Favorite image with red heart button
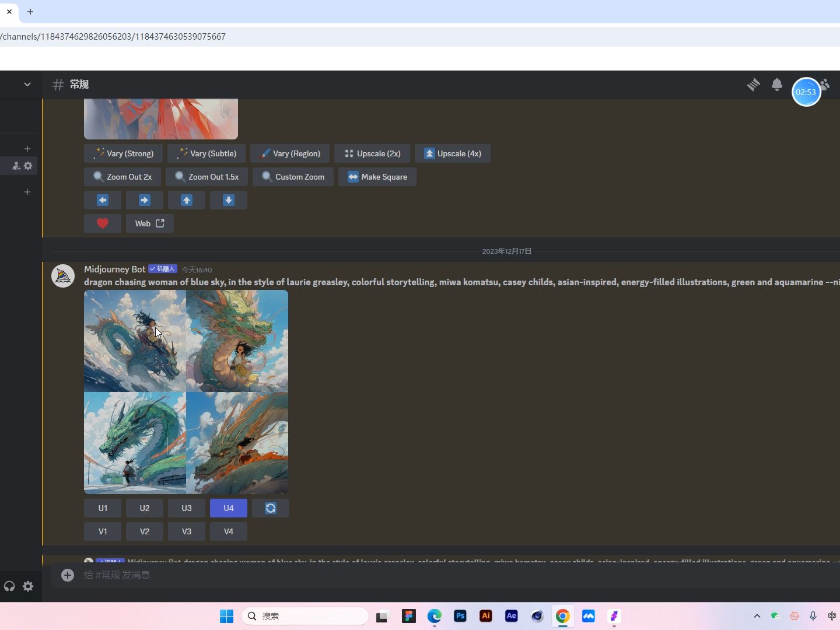Viewport: 840px width, 630px height. tap(103, 223)
